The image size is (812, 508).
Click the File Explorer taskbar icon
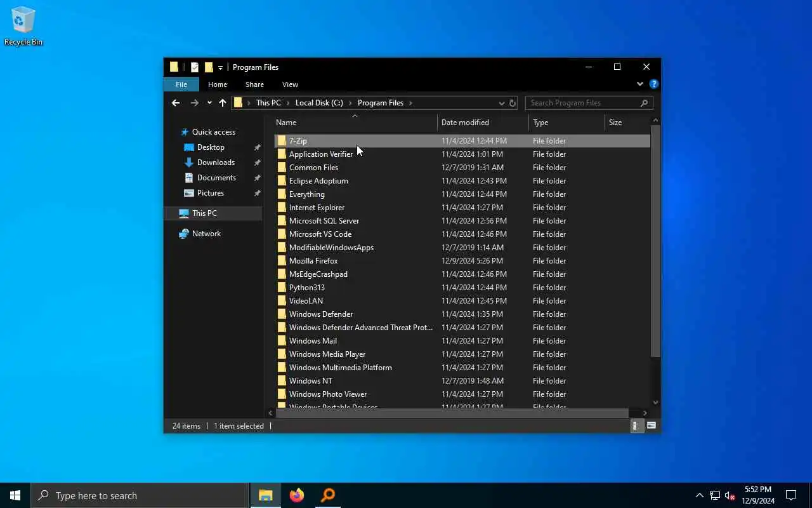266,495
